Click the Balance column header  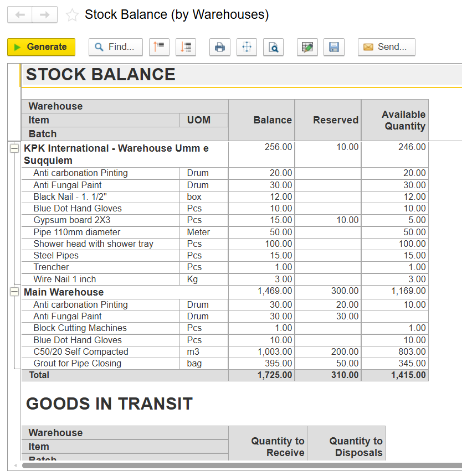(261, 120)
